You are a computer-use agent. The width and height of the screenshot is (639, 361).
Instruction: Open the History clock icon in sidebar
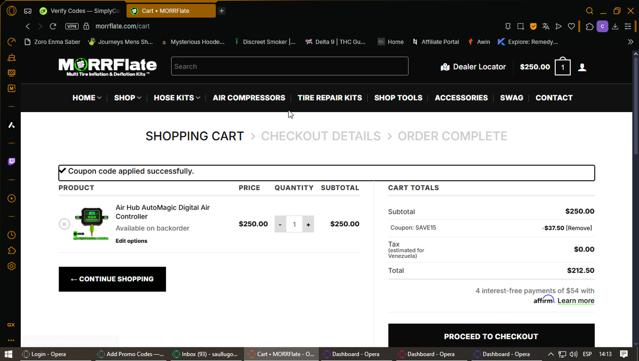point(11,235)
